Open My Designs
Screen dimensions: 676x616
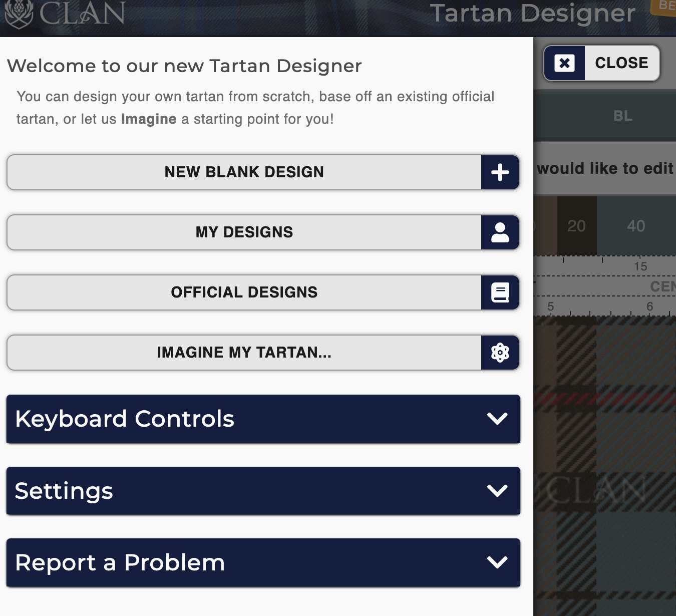[244, 232]
